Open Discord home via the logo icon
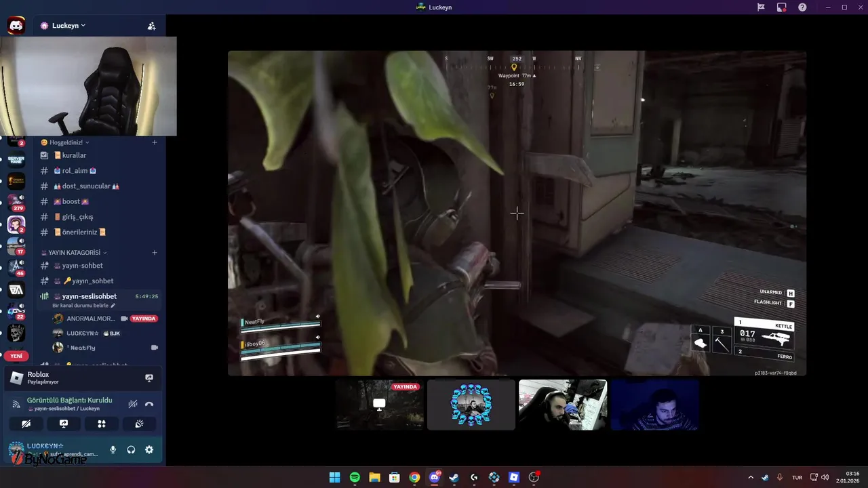The image size is (868, 488). (16, 26)
